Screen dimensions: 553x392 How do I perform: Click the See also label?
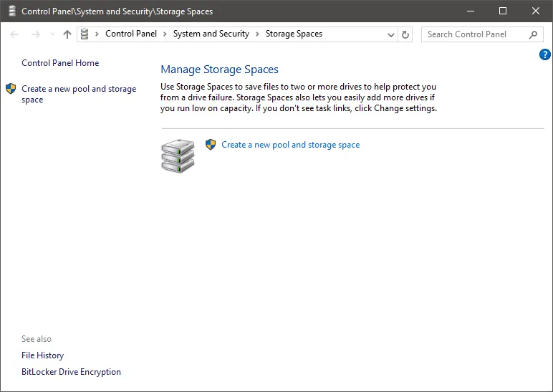[37, 339]
